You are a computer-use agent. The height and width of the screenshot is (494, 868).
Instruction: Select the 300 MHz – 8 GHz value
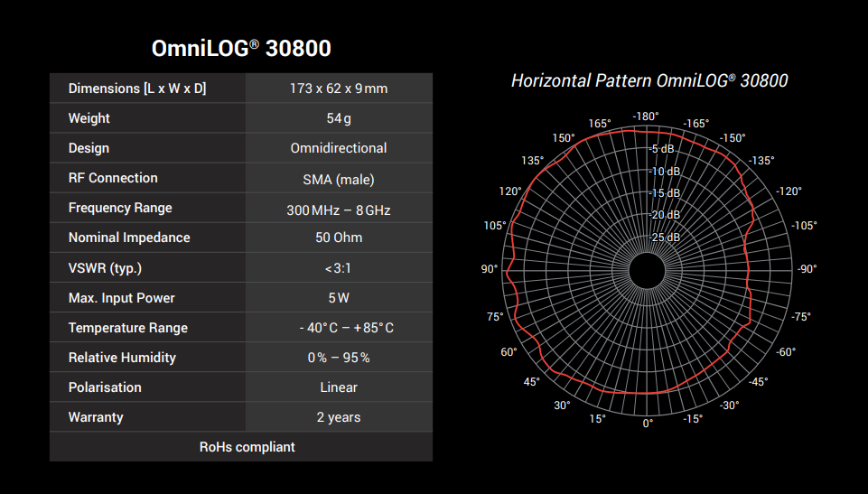coord(339,210)
